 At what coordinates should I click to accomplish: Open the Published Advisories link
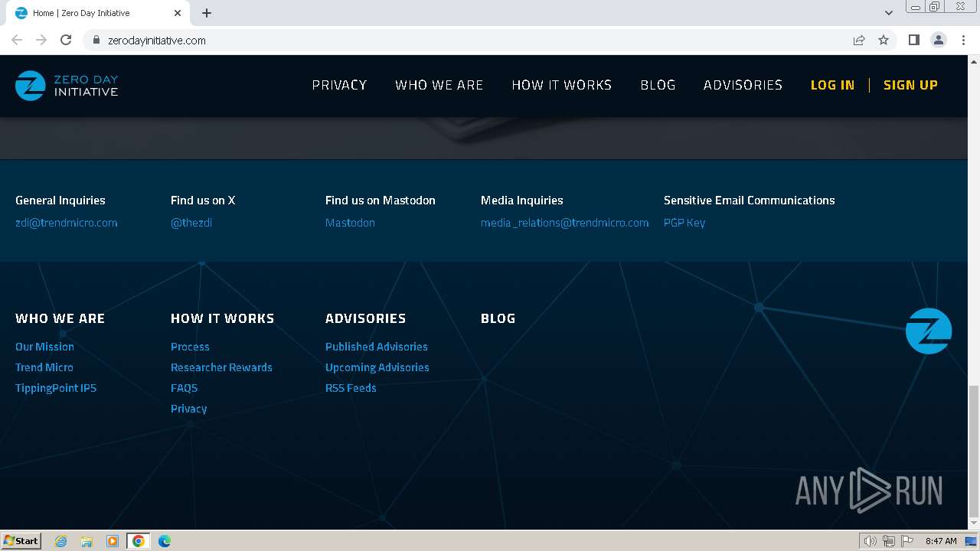(377, 347)
